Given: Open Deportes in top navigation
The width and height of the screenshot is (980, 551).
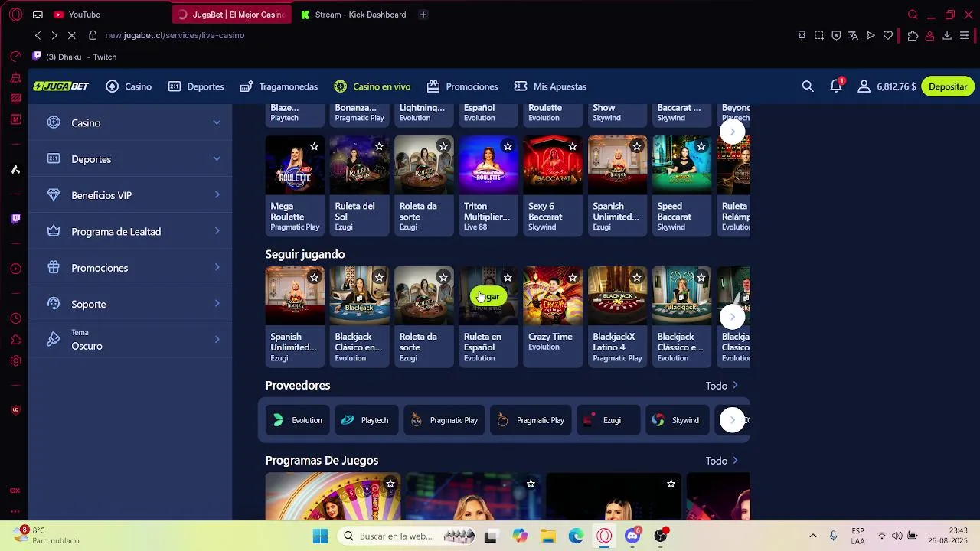Looking at the screenshot, I should click(x=196, y=86).
